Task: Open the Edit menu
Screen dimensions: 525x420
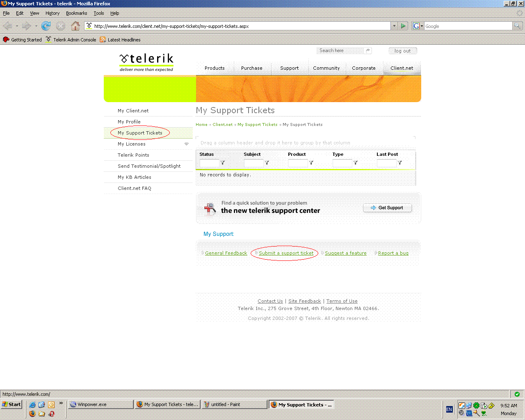Action: 20,13
